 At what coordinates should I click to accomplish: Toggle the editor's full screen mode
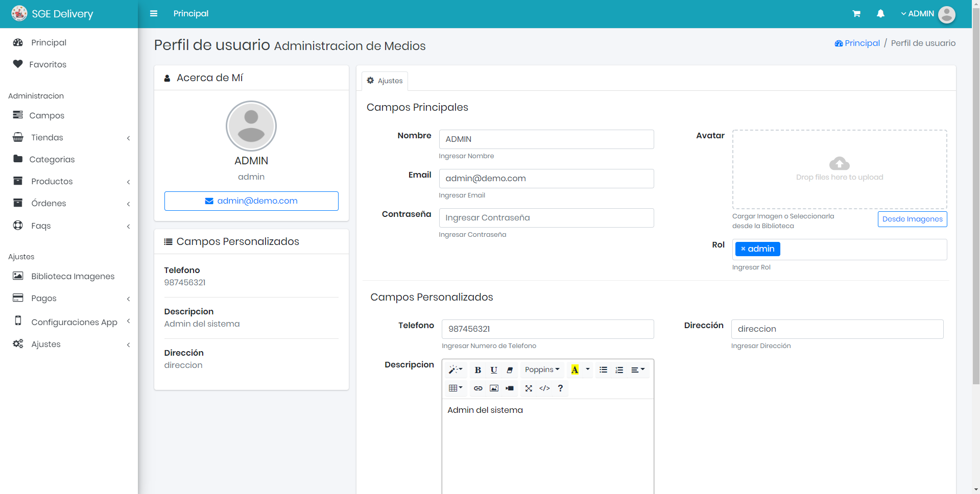[x=529, y=388]
